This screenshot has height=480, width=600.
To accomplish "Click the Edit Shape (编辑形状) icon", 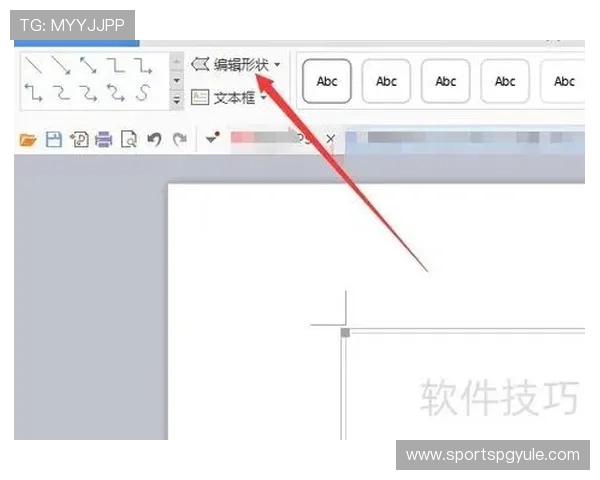I will (200, 64).
